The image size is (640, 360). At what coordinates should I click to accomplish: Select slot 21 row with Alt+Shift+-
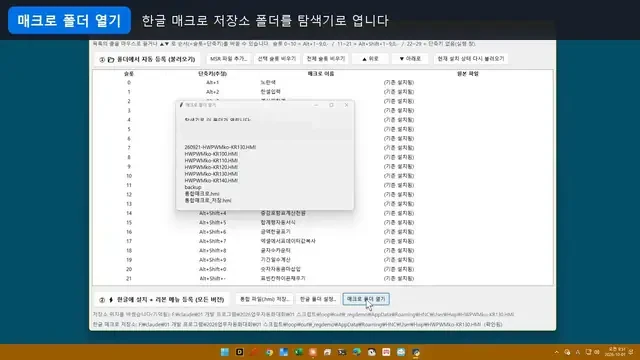(322, 279)
